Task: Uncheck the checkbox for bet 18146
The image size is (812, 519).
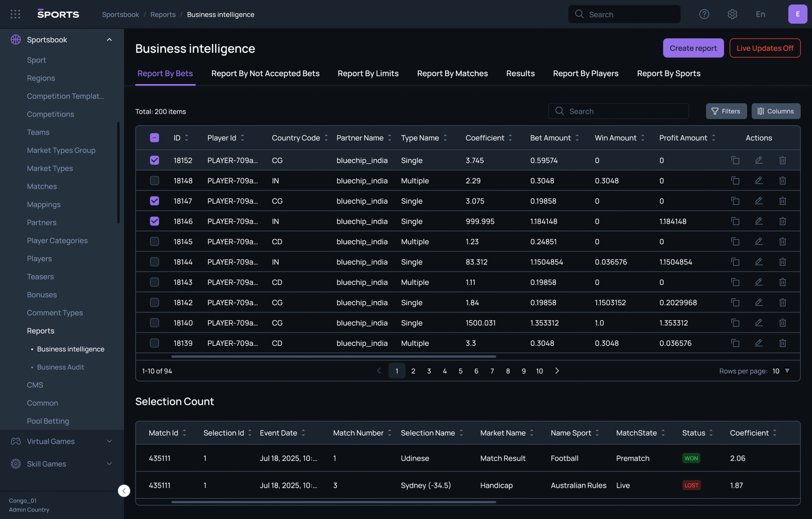Action: pyautogui.click(x=154, y=221)
